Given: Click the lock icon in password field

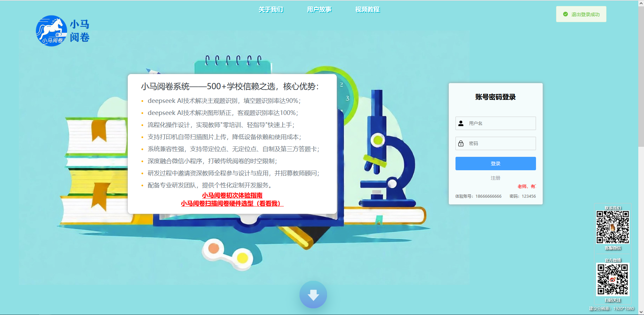Looking at the screenshot, I should click(x=461, y=143).
